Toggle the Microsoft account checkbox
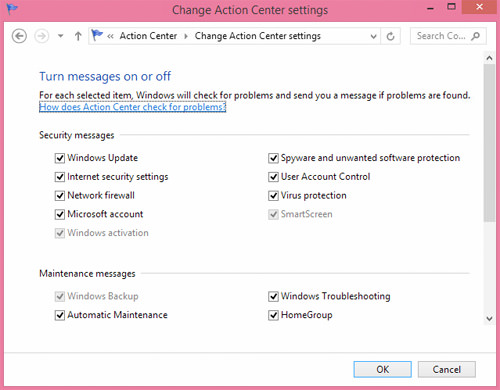 [x=60, y=214]
